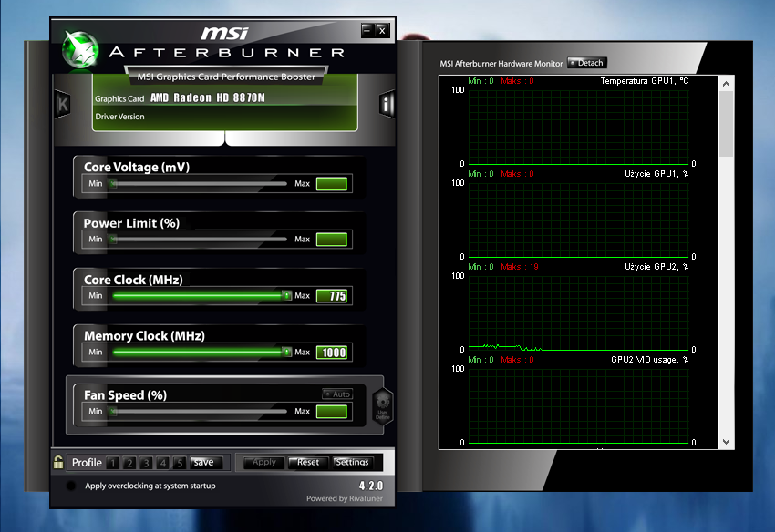Select profile slot 2
The height and width of the screenshot is (532, 775).
(x=129, y=463)
